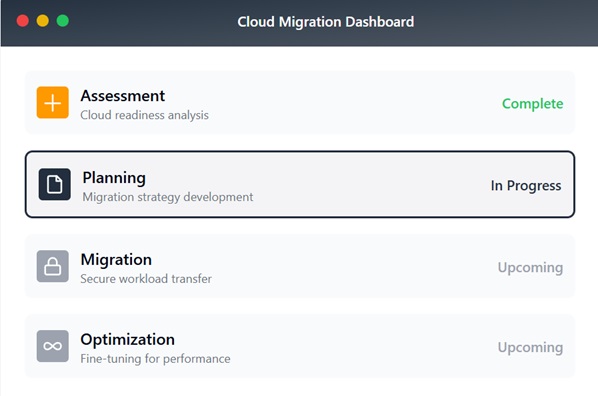
Task: Click the In Progress status label
Action: (x=526, y=186)
